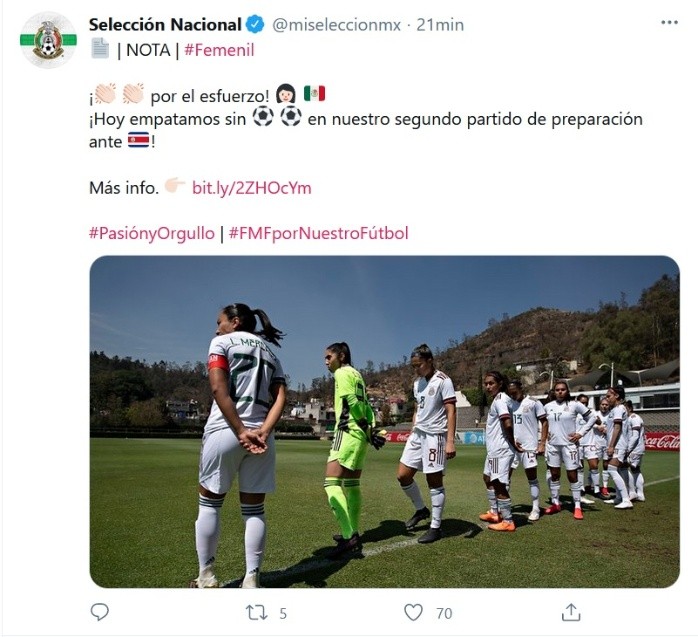This screenshot has height=637, width=698.
Task: Click the 21min timestamp
Action: pos(440,25)
